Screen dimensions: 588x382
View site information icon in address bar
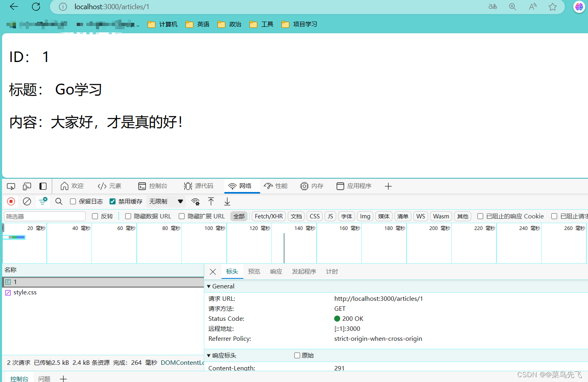click(x=63, y=7)
